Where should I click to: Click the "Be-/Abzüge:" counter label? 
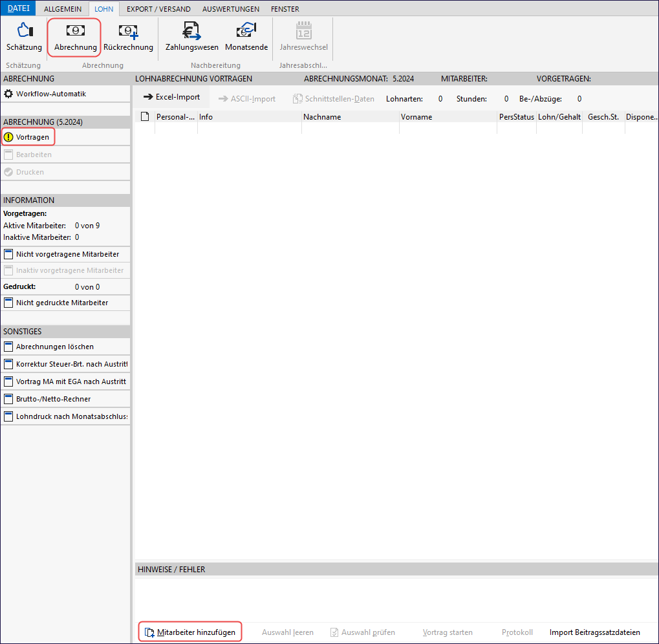tap(541, 99)
